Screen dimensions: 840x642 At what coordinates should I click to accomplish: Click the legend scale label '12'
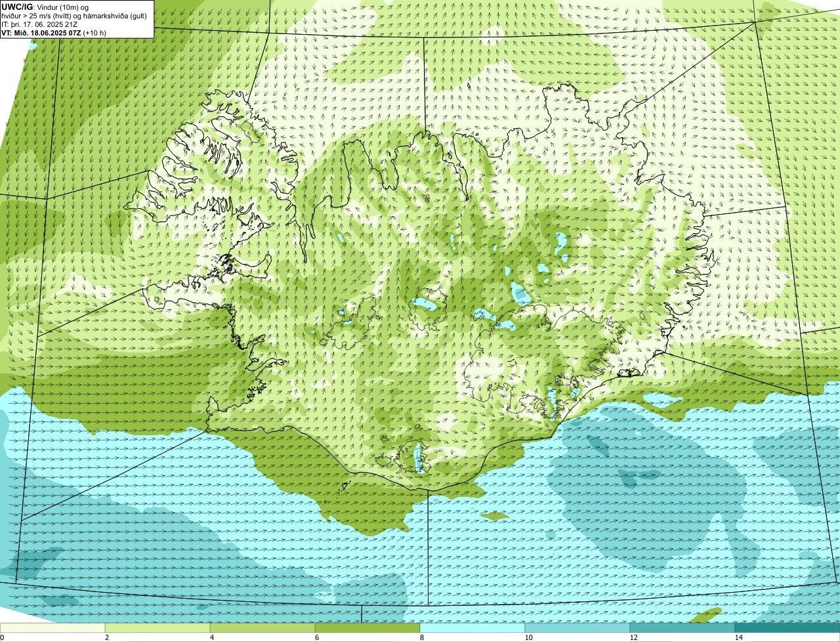click(x=633, y=637)
